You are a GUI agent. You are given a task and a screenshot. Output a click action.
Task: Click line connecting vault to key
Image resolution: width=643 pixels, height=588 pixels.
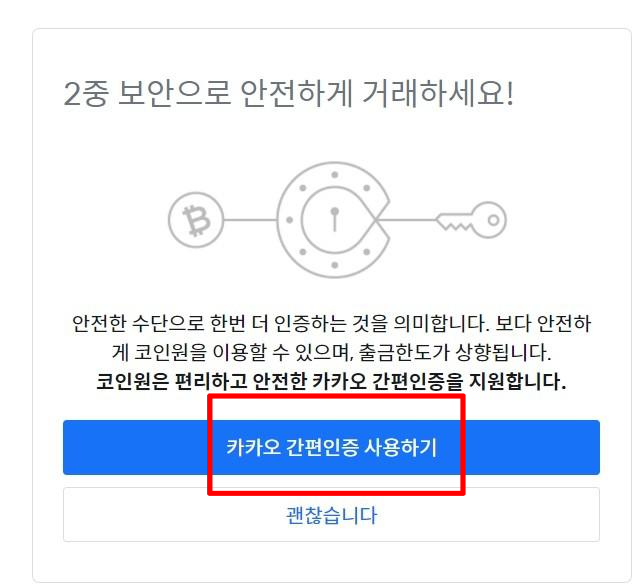406,220
